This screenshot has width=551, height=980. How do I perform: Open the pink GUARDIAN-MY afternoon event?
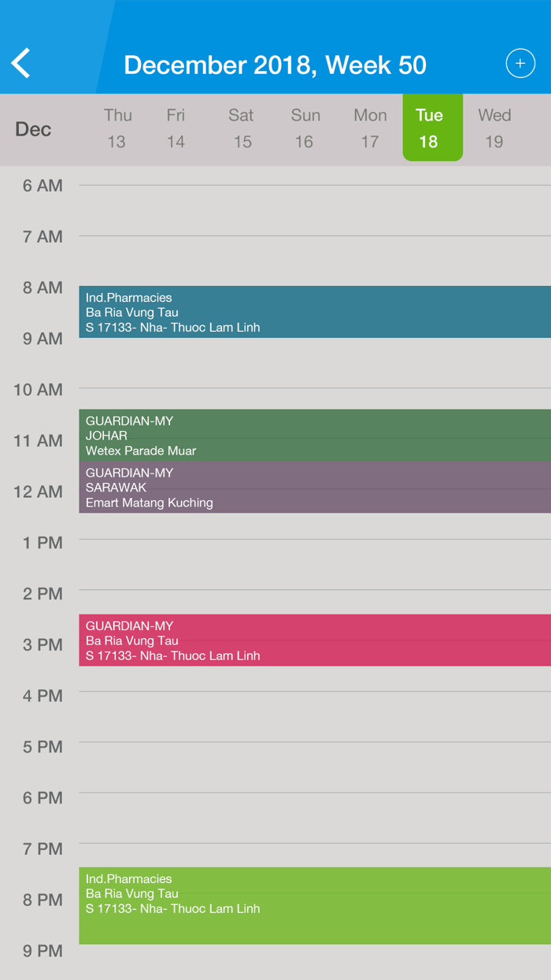315,640
